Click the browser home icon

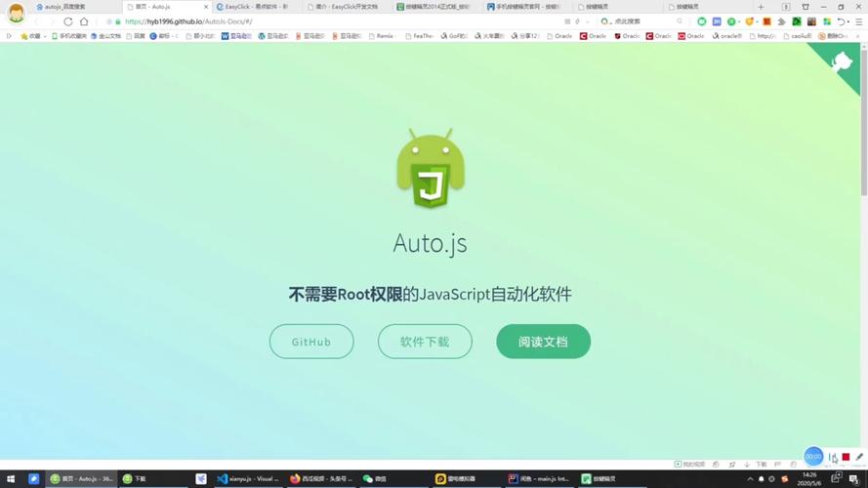tap(84, 21)
